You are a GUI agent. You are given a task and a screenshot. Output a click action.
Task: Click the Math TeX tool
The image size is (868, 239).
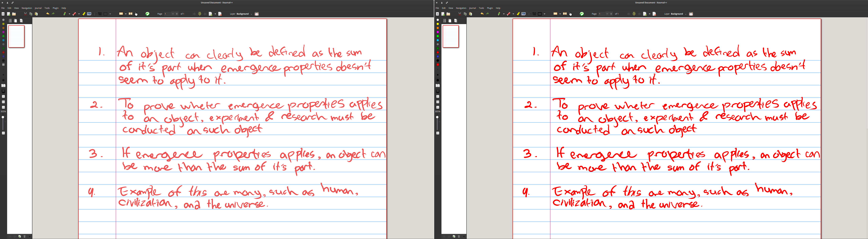pos(100,14)
